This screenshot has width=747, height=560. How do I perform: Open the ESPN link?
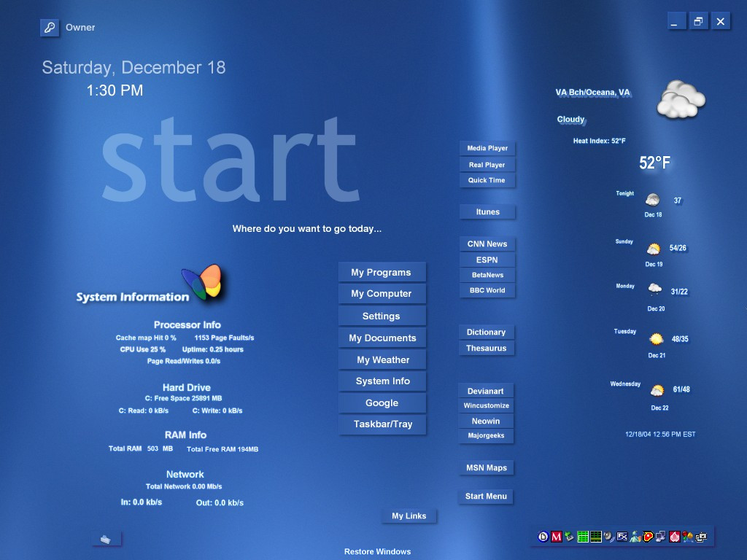[487, 260]
